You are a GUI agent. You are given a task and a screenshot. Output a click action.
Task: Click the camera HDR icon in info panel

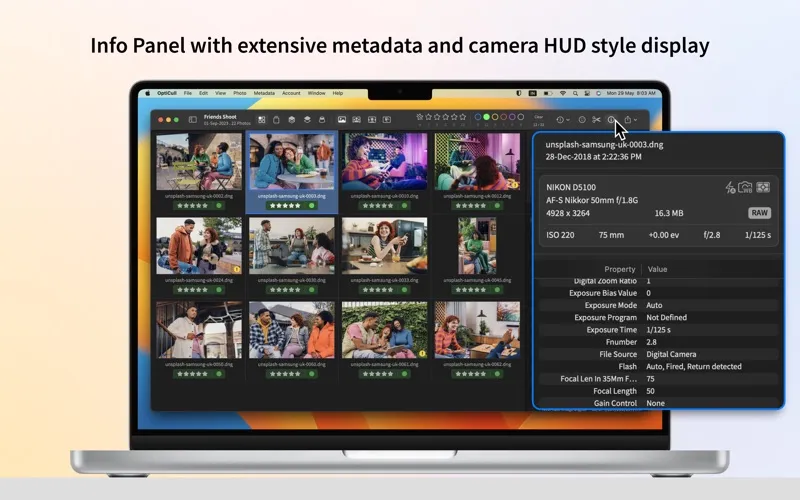coord(745,187)
